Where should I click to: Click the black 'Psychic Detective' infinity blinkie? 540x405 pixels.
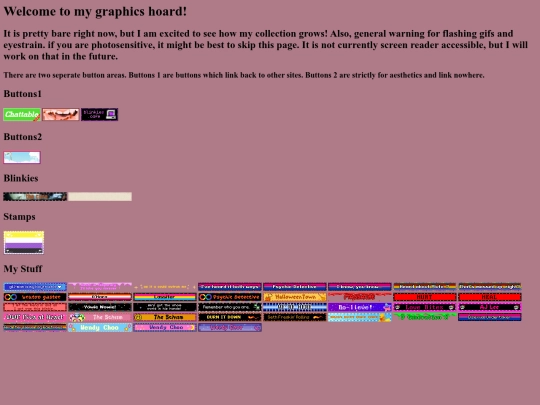click(230, 297)
